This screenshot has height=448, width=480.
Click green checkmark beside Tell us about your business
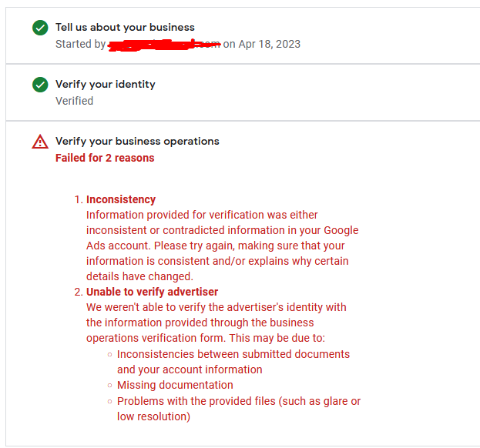(40, 28)
